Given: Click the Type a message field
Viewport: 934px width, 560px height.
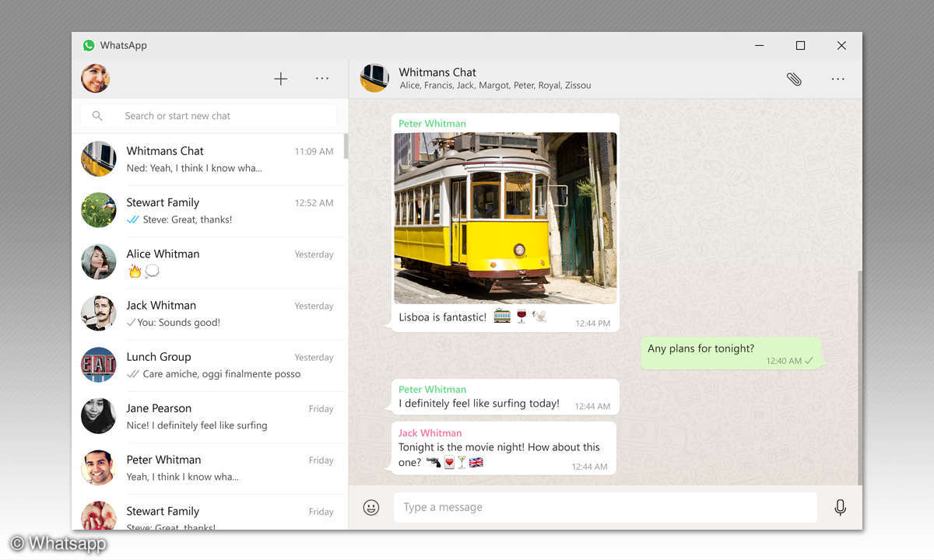Looking at the screenshot, I should pos(606,507).
